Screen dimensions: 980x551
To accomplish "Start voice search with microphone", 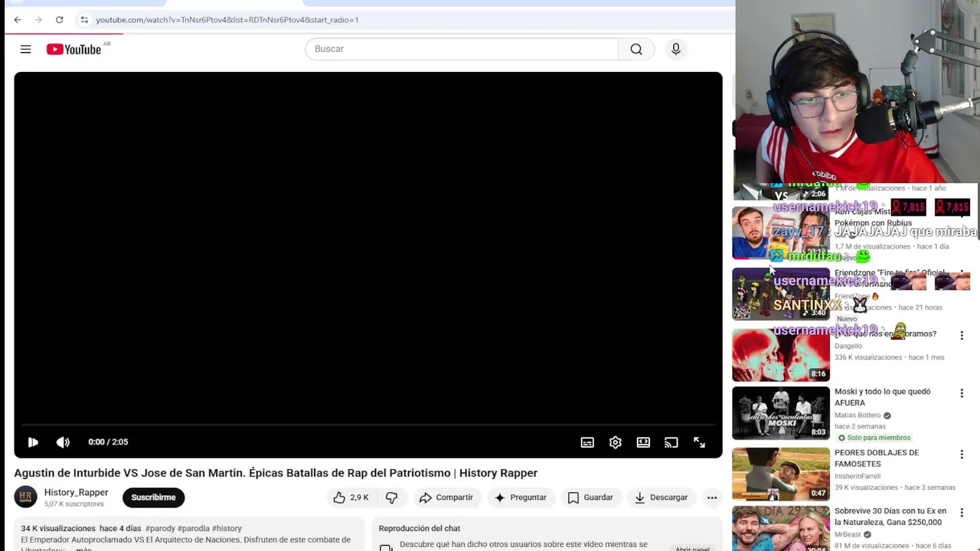I will 675,49.
